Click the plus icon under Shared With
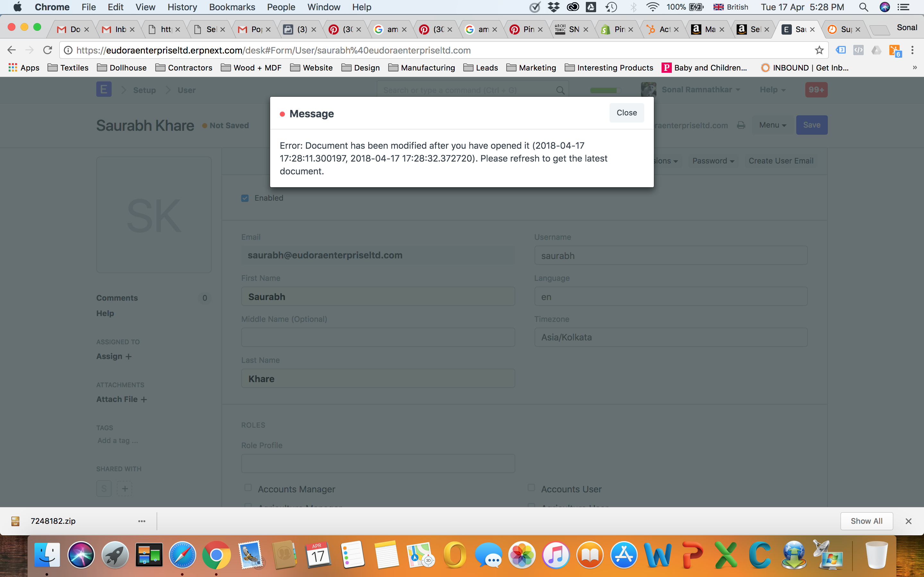924x577 pixels. (124, 489)
